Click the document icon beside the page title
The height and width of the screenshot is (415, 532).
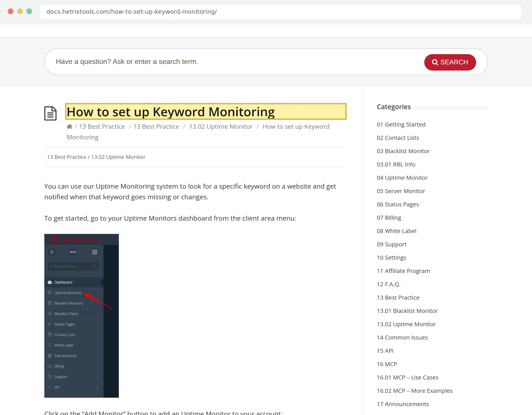pos(50,113)
